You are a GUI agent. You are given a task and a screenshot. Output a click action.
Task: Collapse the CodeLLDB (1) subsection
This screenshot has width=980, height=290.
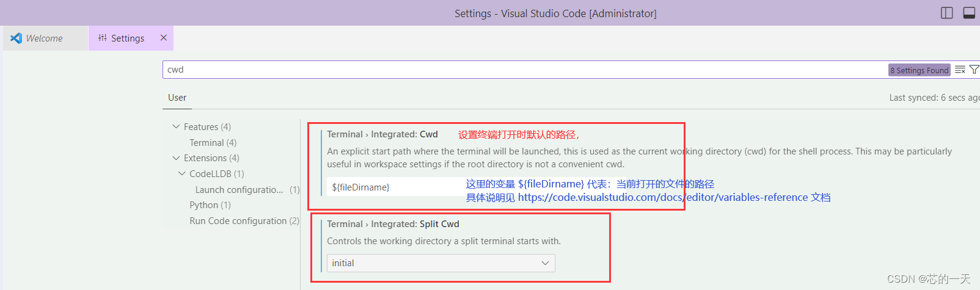pyautogui.click(x=182, y=173)
